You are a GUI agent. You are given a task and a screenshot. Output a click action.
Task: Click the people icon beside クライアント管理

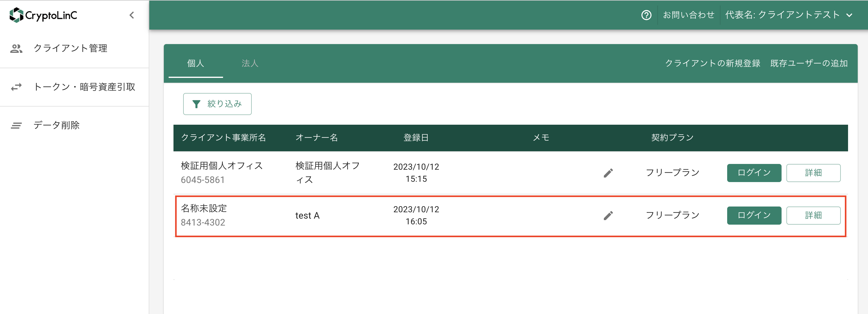[x=16, y=49]
